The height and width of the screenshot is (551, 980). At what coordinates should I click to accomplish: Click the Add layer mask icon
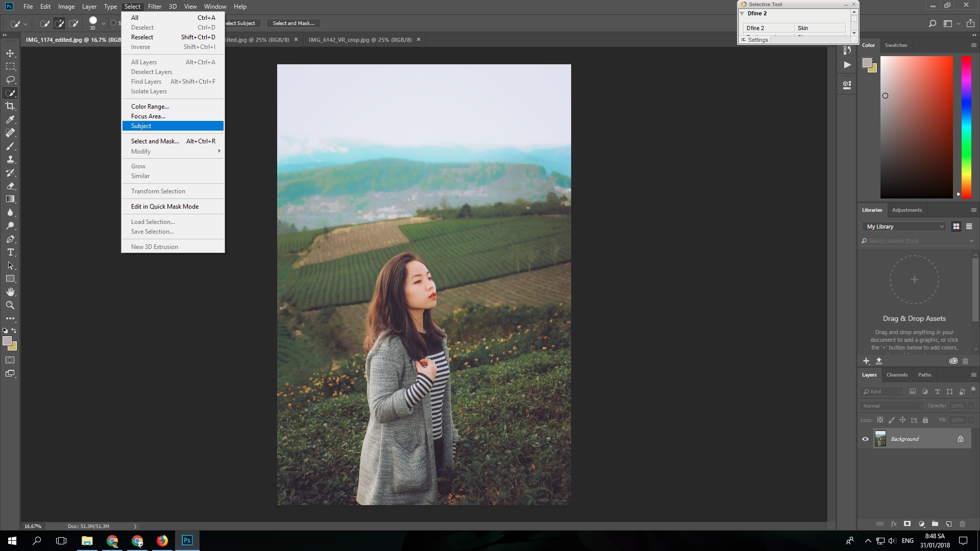[907, 524]
